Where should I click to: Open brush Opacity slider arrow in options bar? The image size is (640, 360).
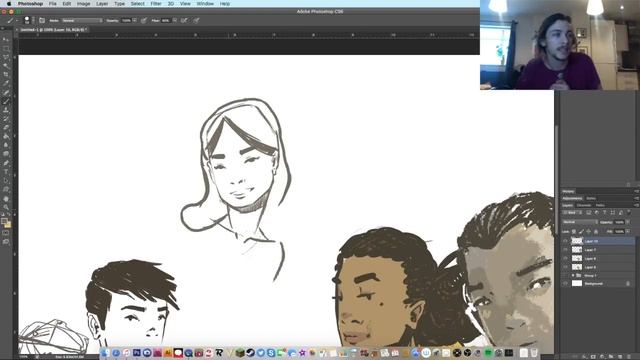(x=135, y=20)
